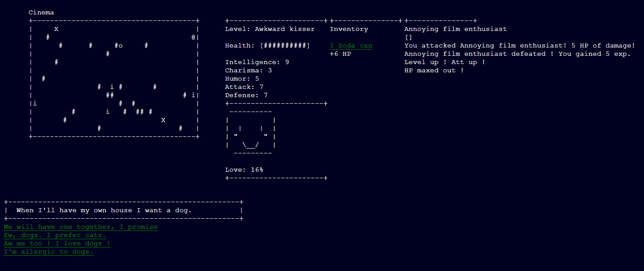Click the "Humor: 5" stat

coord(242,79)
